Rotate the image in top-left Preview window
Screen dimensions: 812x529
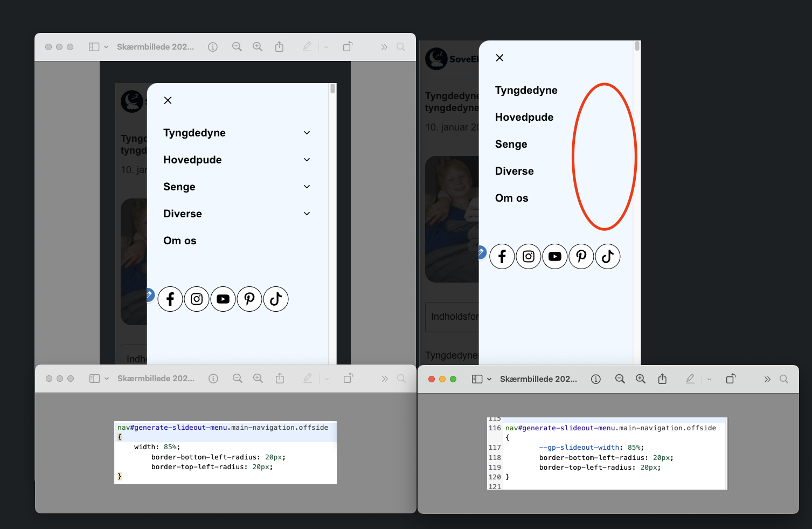348,46
